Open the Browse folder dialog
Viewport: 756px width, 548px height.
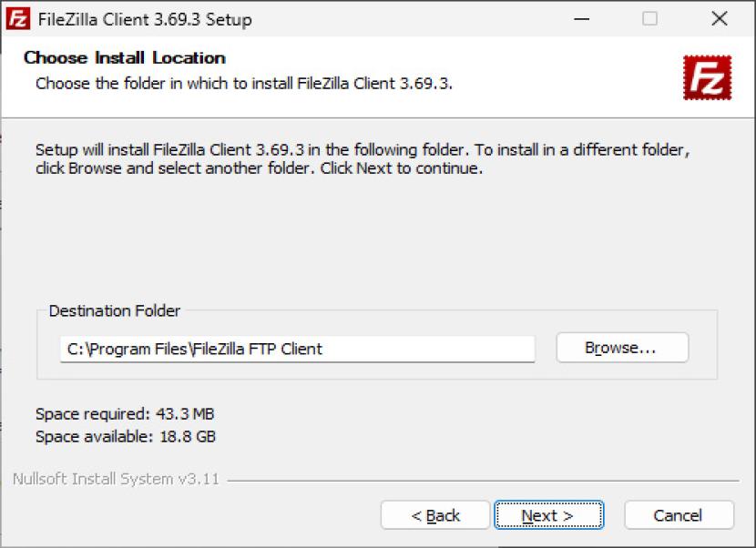tap(622, 348)
